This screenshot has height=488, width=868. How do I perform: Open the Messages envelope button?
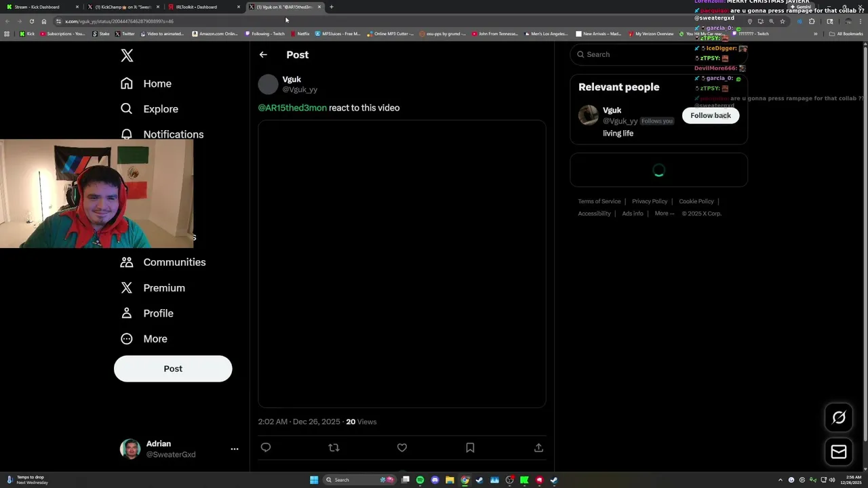pos(839,451)
